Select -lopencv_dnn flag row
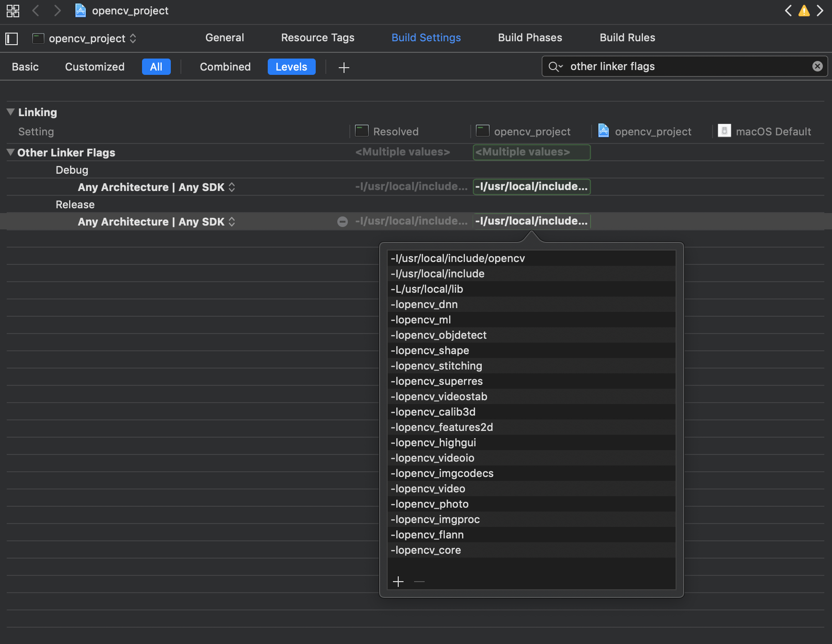 [x=532, y=304]
